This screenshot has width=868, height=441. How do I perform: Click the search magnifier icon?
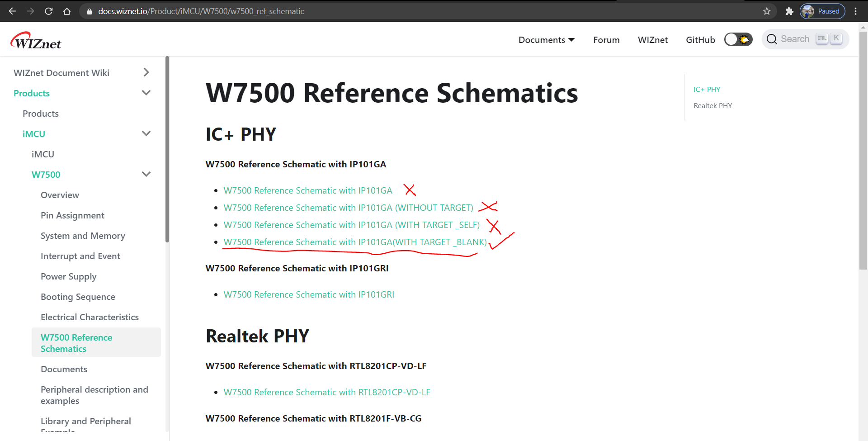(773, 39)
